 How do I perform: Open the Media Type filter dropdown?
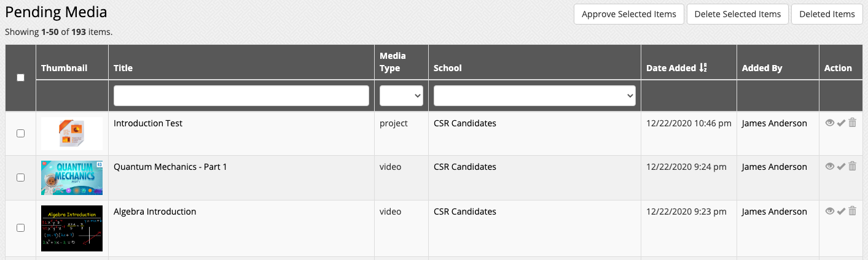click(401, 96)
